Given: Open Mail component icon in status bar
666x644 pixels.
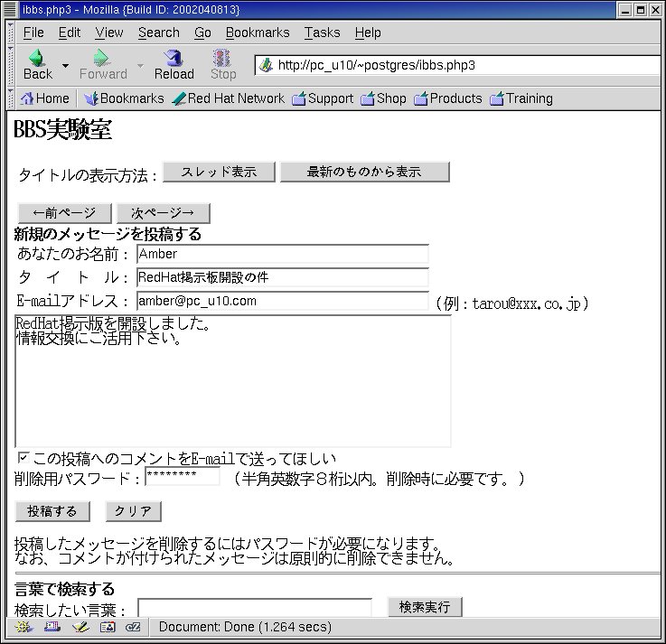Looking at the screenshot, I should click(52, 627).
